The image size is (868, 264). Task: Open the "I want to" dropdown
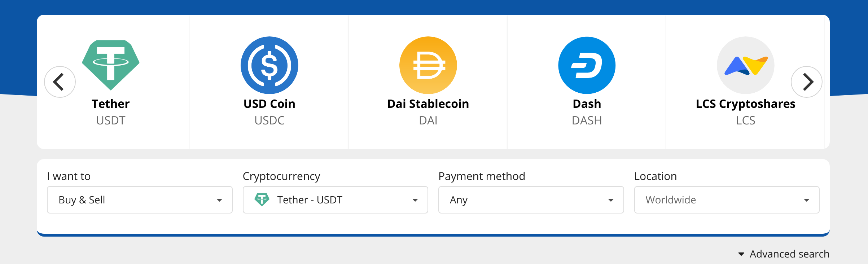140,200
